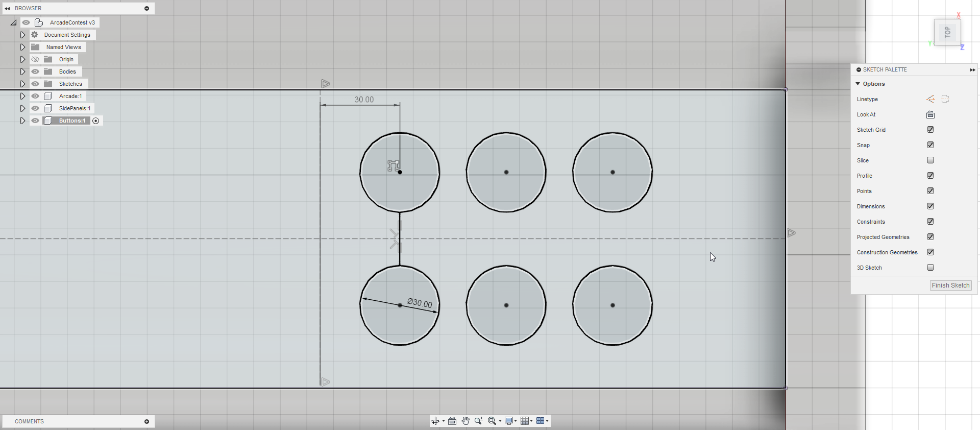
Task: Collapse the Options section in Sketch Palette
Action: pos(858,84)
